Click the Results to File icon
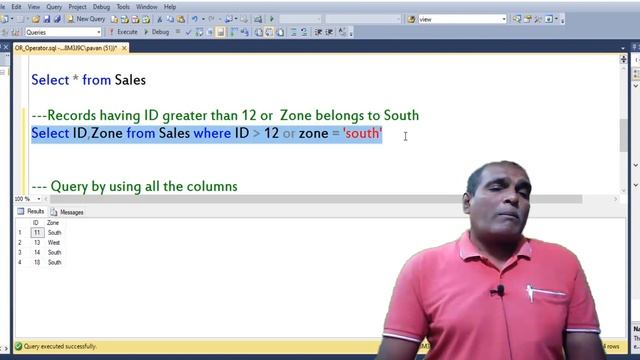 click(280, 32)
